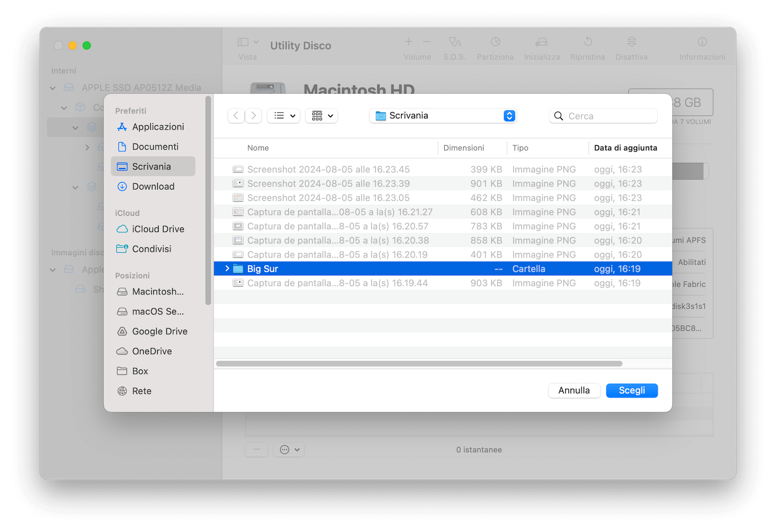Open Applicazioni in the sidebar
Image resolution: width=776 pixels, height=532 pixels.
point(153,127)
